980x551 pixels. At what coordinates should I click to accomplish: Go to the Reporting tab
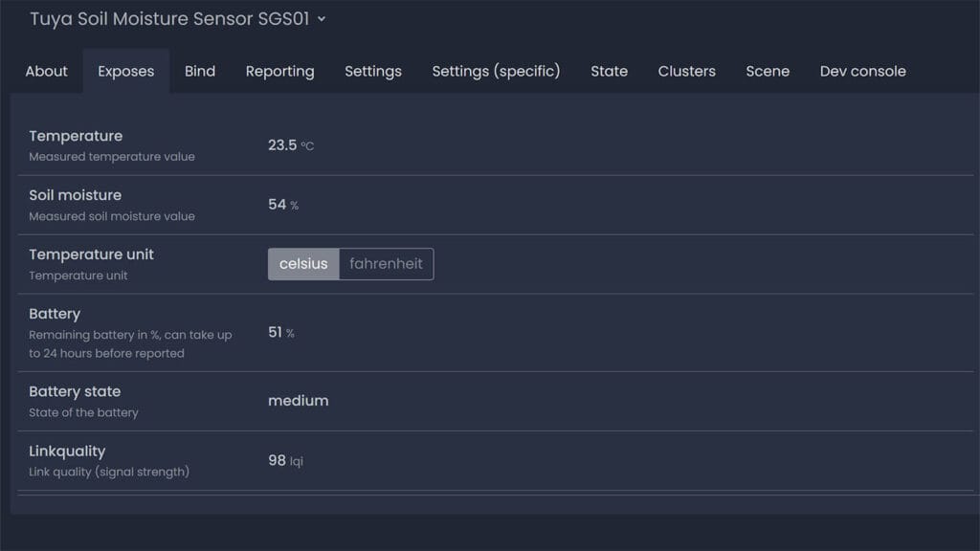tap(280, 71)
